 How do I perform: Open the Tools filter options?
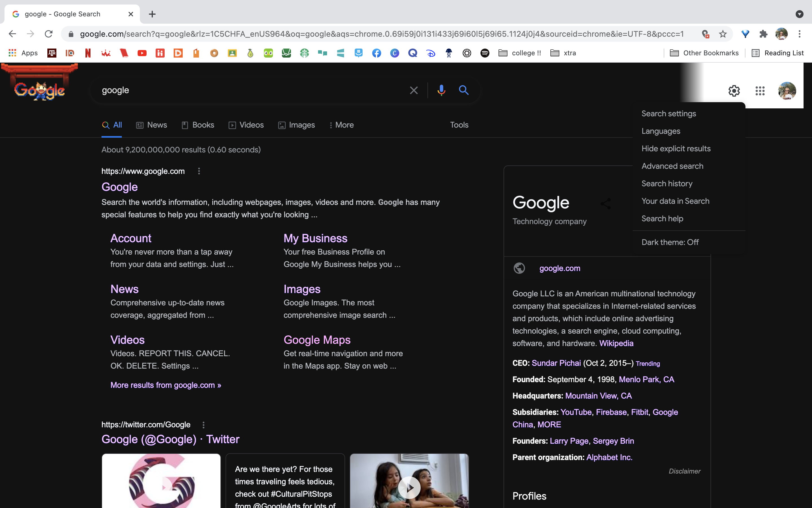point(459,125)
